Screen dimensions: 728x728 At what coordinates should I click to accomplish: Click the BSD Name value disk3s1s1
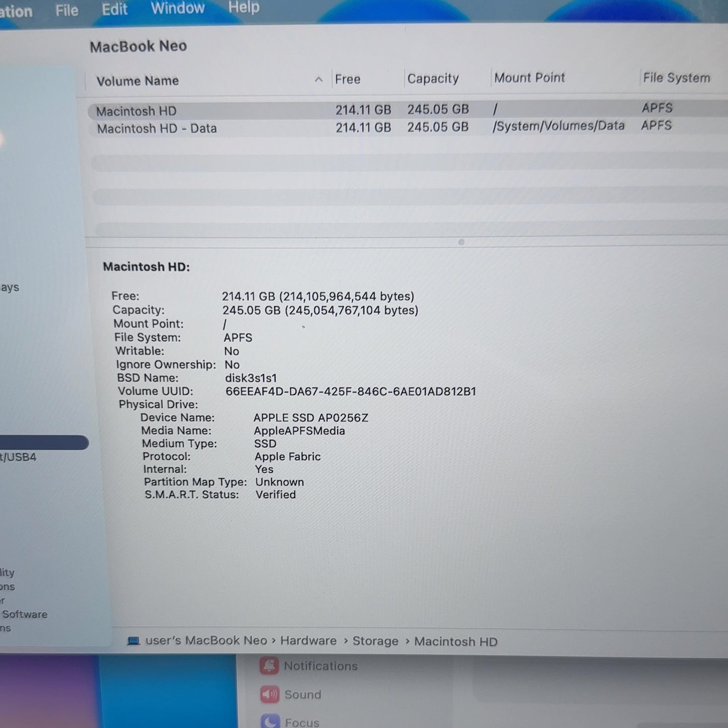click(251, 378)
